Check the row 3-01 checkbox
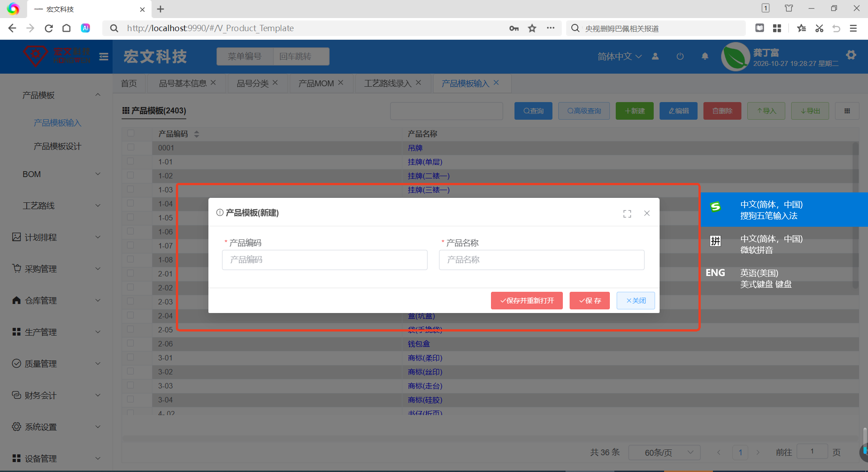The width and height of the screenshot is (868, 472). point(131,357)
